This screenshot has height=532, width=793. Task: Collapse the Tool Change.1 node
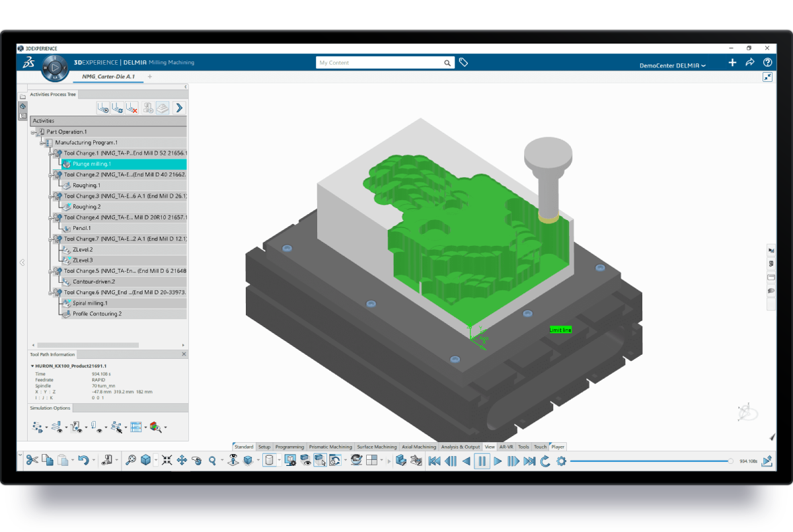(51, 153)
